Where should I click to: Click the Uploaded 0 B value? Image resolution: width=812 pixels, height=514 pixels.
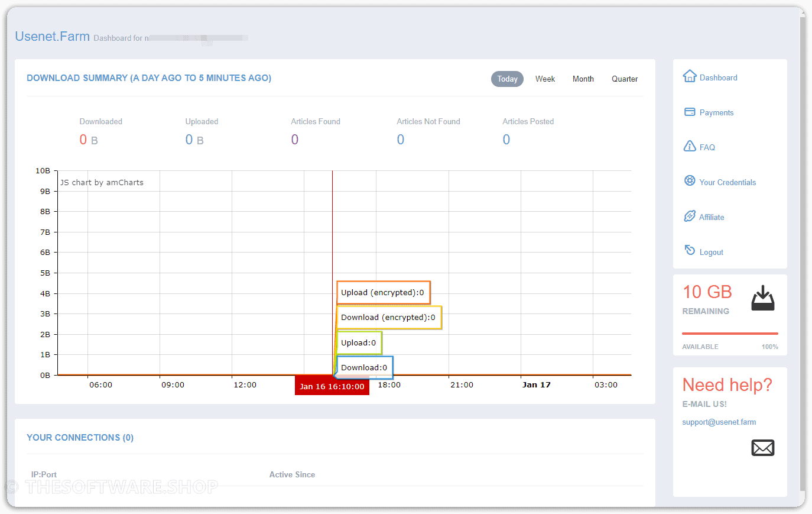click(x=194, y=140)
